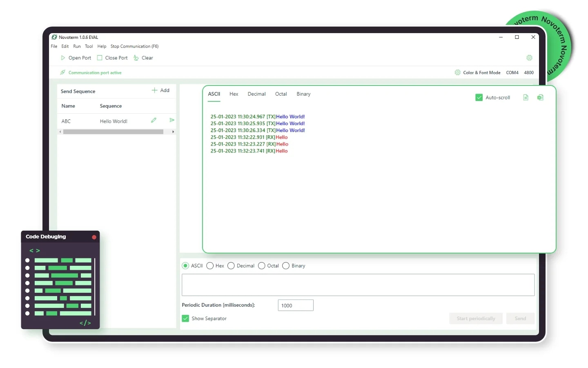Image resolution: width=588 pixels, height=368 pixels.
Task: Click the Open Port label
Action: point(80,58)
